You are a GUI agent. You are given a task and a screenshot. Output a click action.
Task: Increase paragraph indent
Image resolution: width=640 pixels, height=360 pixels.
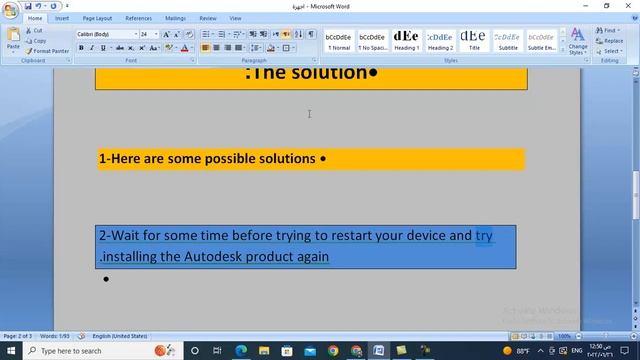(x=264, y=34)
